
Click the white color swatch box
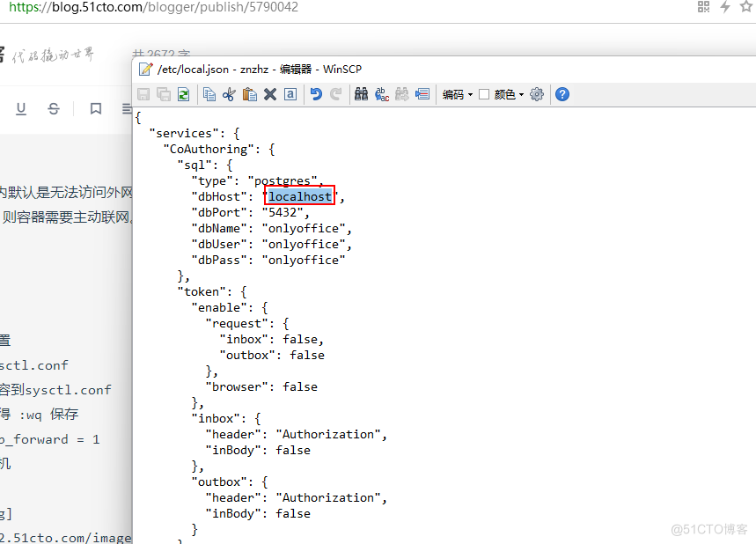coord(484,94)
